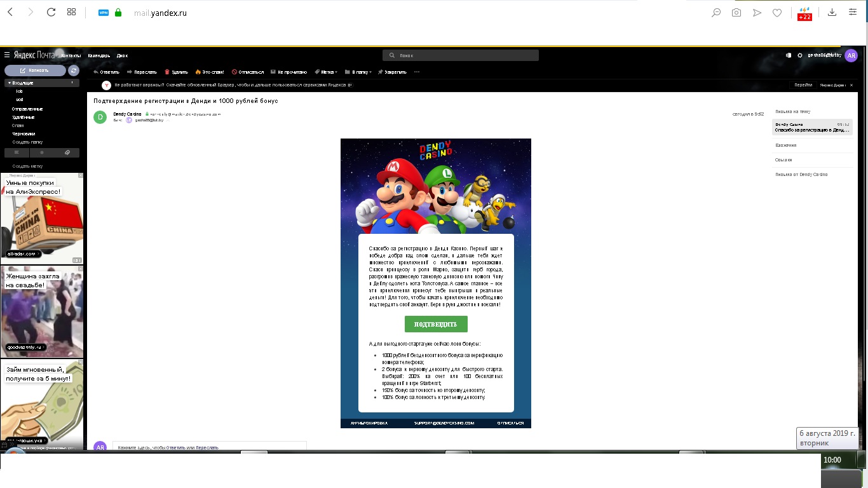
Task: Click the Яндекс Почта logo
Action: (x=34, y=55)
